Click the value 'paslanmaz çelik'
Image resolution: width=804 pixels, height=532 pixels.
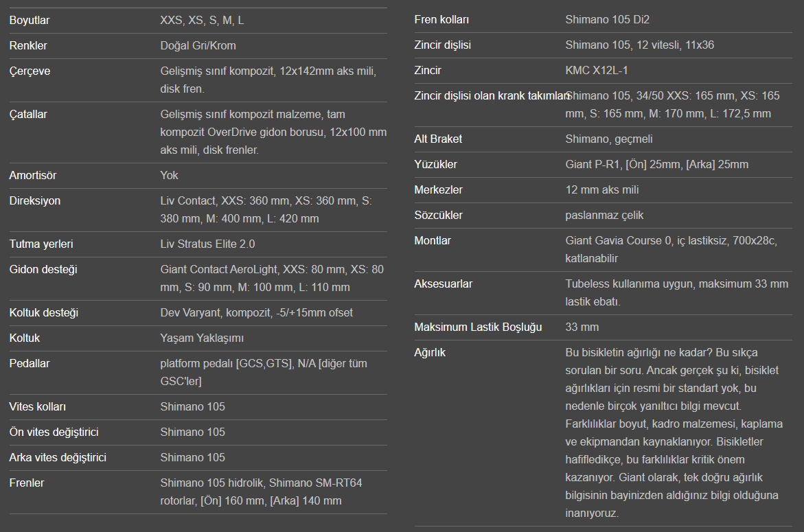(604, 216)
